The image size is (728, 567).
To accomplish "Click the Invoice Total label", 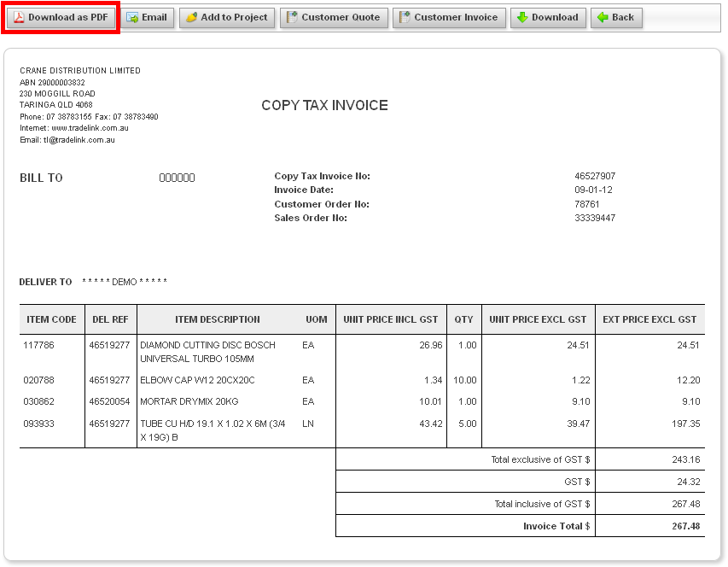I will click(x=556, y=526).
